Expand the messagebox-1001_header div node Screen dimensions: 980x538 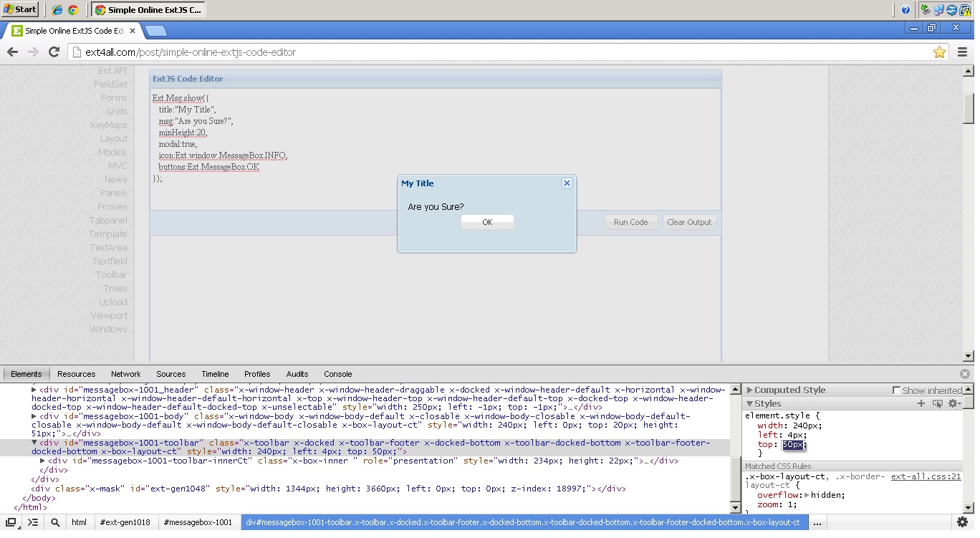[34, 390]
